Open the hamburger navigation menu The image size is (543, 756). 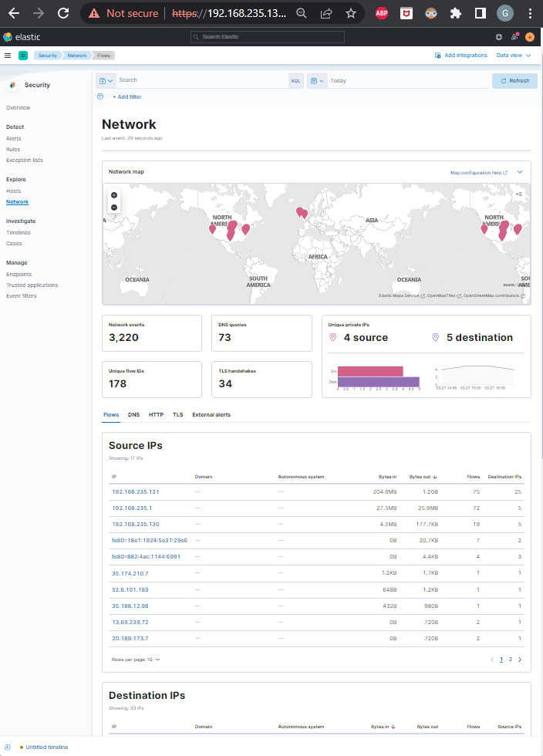(x=8, y=56)
